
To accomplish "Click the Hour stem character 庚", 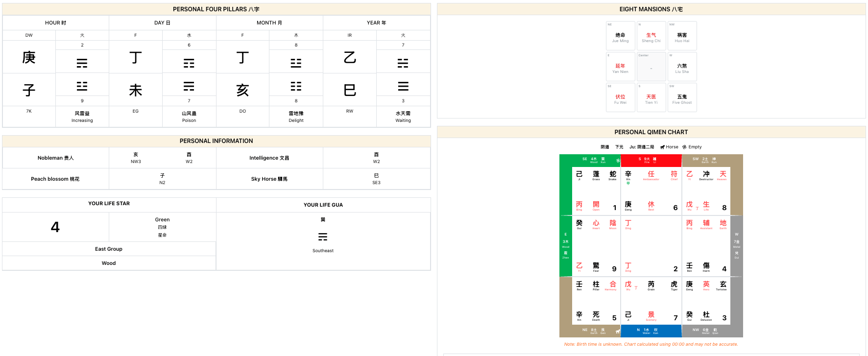I will coord(29,57).
